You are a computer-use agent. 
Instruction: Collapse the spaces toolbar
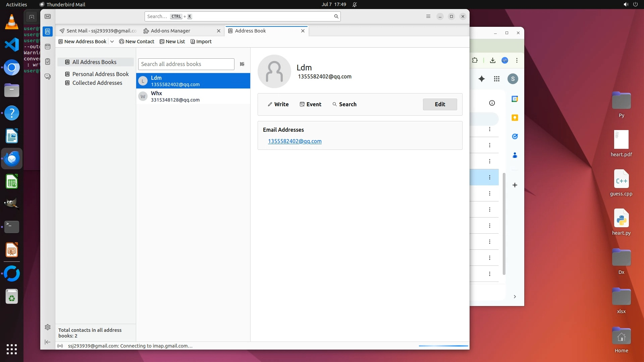point(48,342)
